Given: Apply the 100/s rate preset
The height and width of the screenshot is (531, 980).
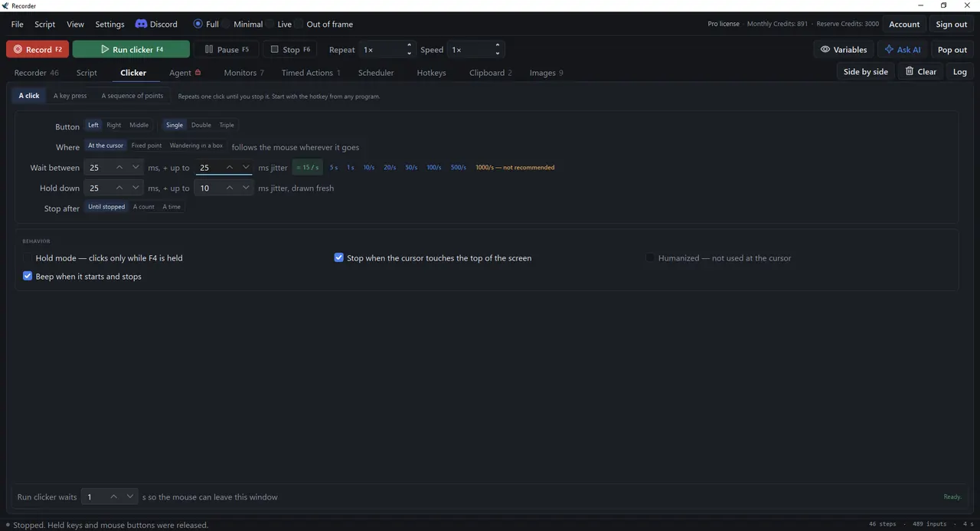Looking at the screenshot, I should (434, 167).
